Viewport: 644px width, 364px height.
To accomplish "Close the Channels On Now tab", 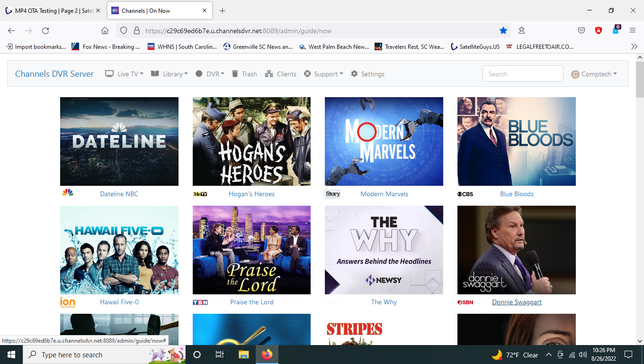I will [205, 10].
